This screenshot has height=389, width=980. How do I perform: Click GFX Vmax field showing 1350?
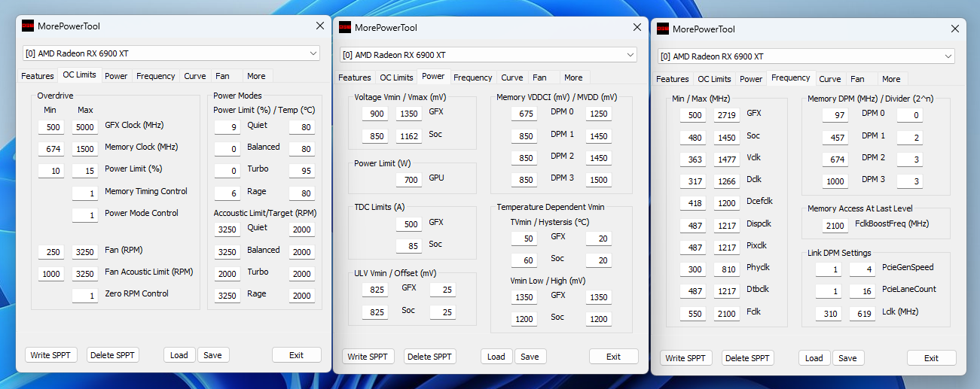[x=409, y=114]
